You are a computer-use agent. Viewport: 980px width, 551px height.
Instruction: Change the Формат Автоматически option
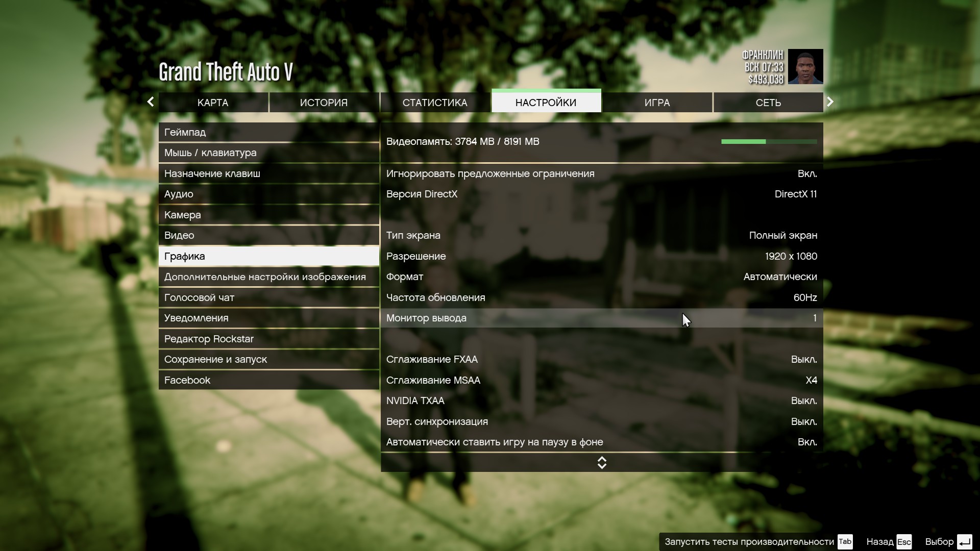602,277
